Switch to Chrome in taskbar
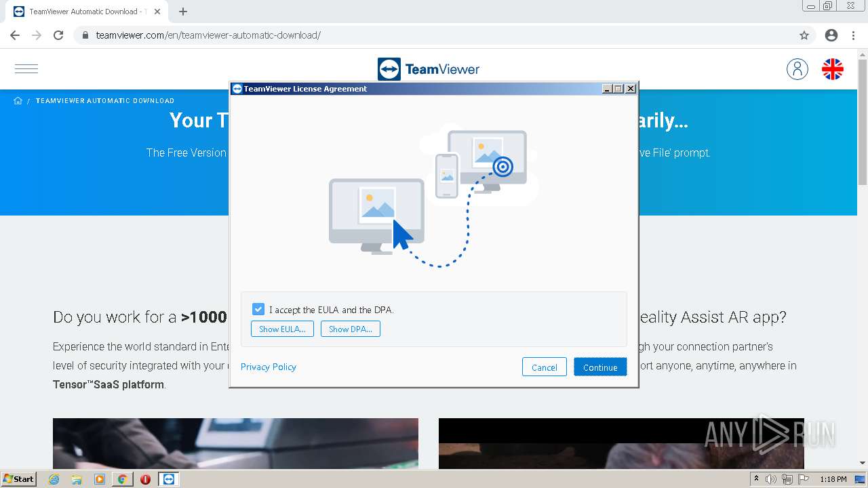 click(123, 479)
